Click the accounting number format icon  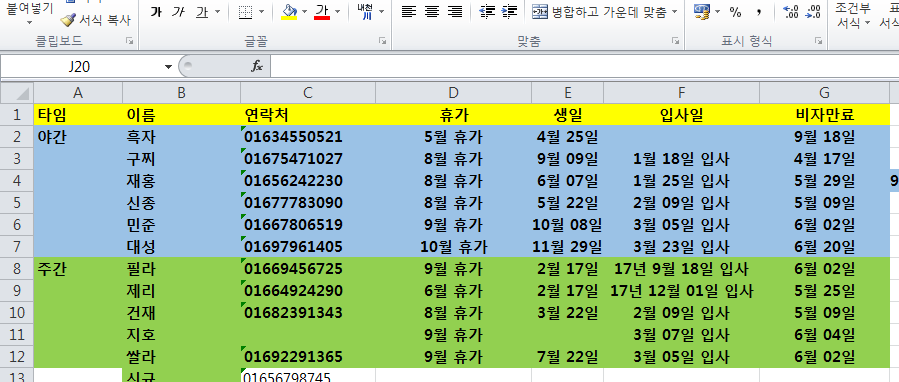coord(701,11)
